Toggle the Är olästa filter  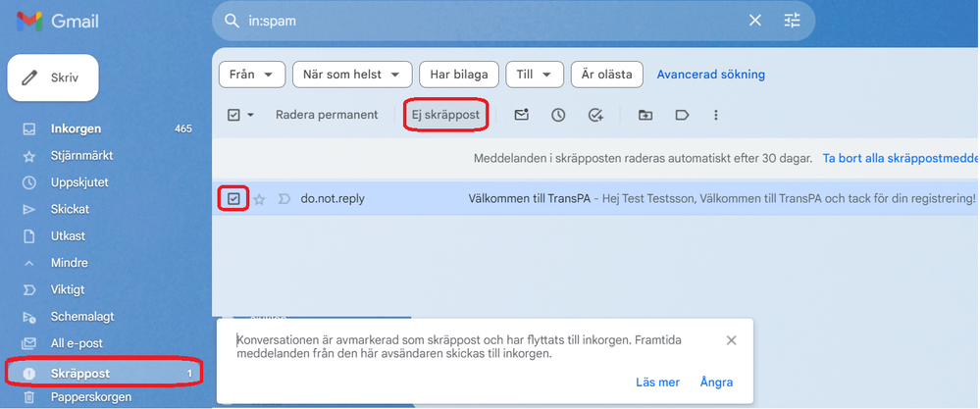pyautogui.click(x=606, y=75)
